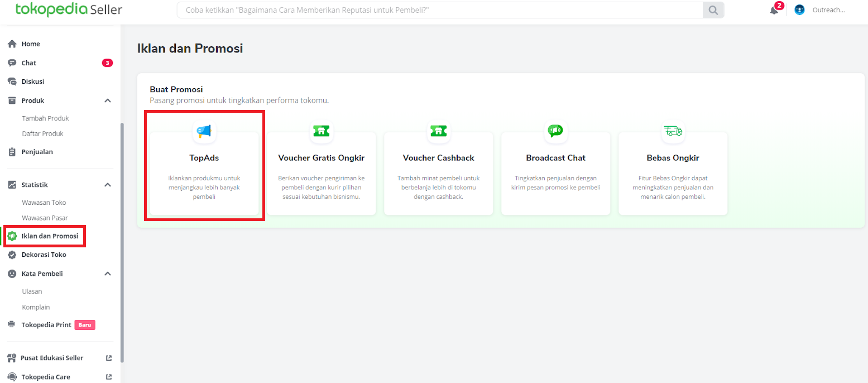The image size is (868, 383).
Task: Open Pusat Edukasi Seller link
Action: point(52,358)
